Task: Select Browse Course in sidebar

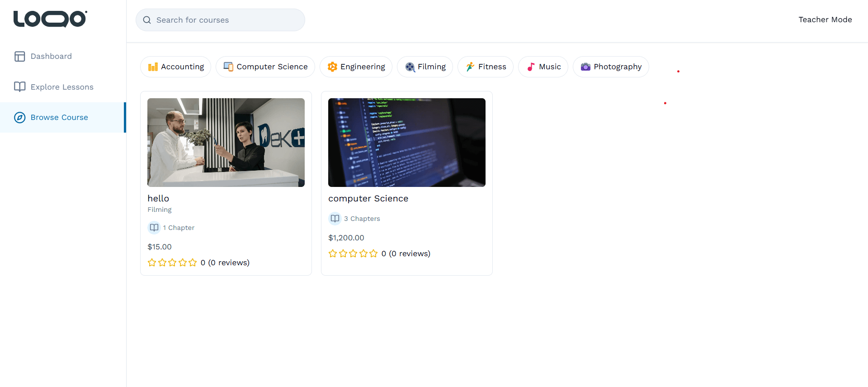Action: (63, 118)
